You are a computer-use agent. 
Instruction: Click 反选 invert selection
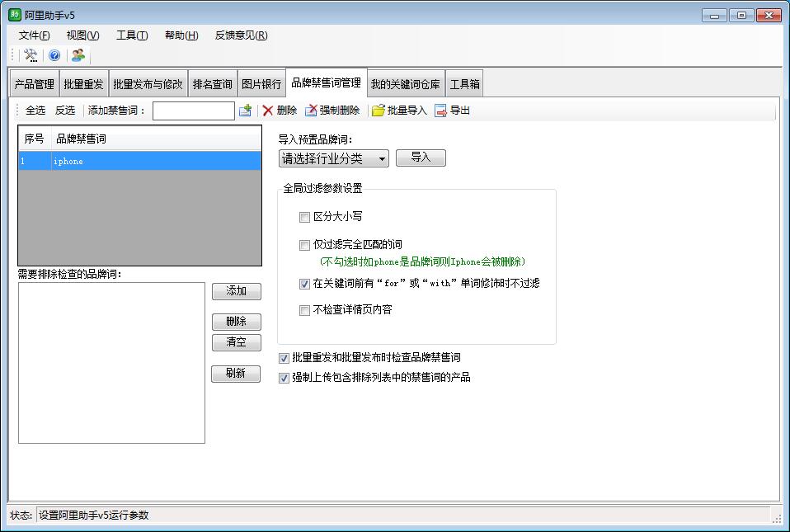point(65,111)
